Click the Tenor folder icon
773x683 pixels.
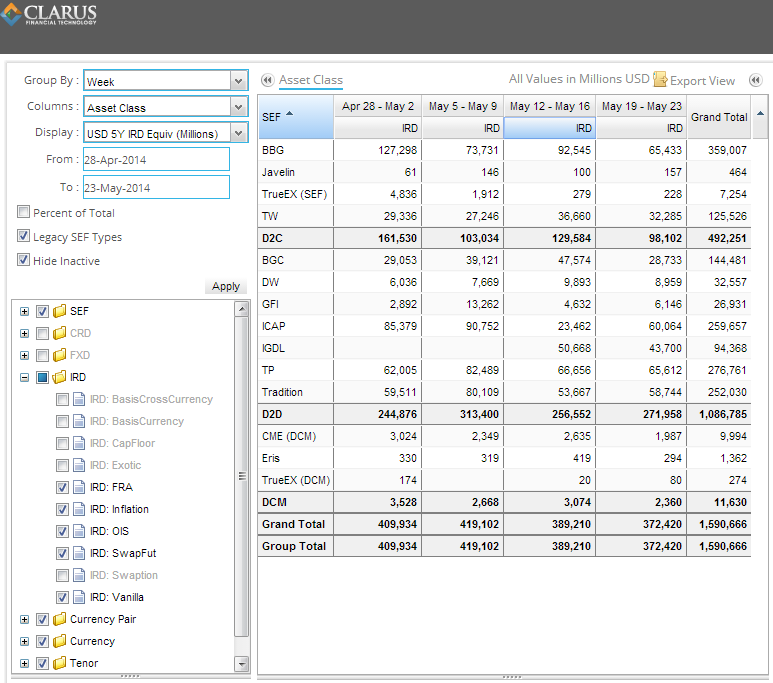(60, 663)
